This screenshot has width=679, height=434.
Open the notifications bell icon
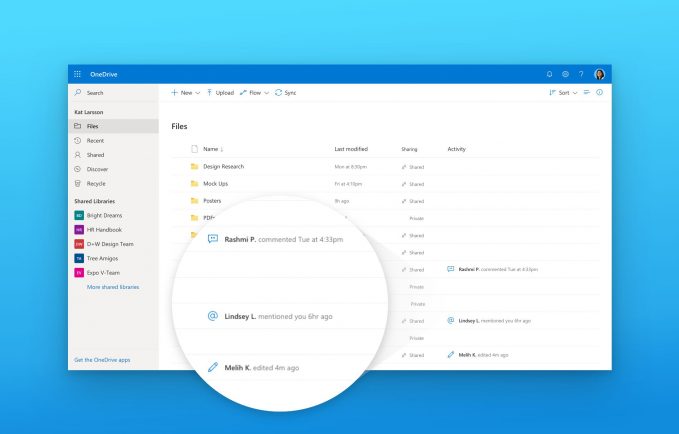[549, 74]
